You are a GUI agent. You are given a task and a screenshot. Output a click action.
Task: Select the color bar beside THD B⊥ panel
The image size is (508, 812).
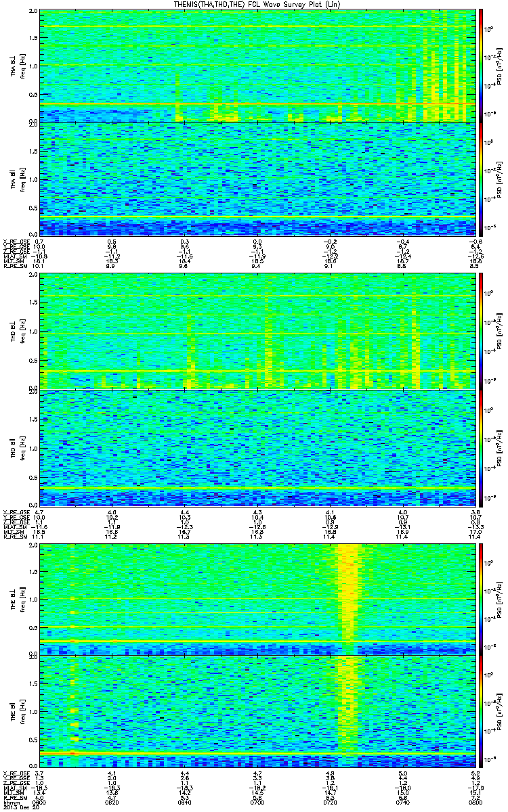coord(480,332)
